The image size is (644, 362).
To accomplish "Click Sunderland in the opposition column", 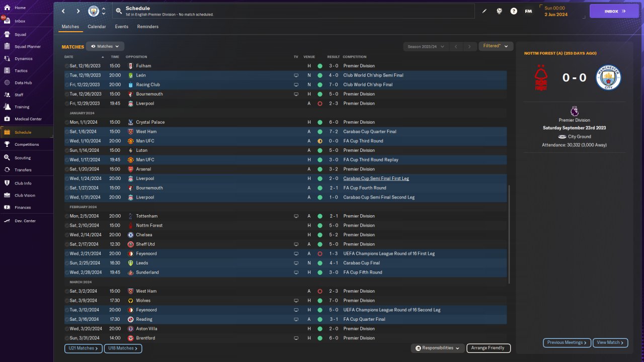I will tap(147, 273).
